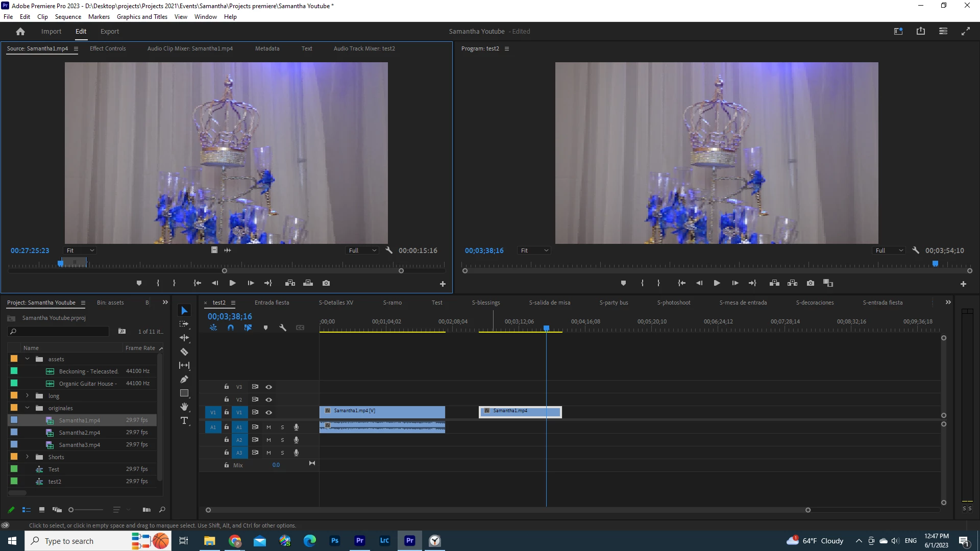This screenshot has height=551, width=980.
Task: Go to the Export workspace
Action: (110, 32)
